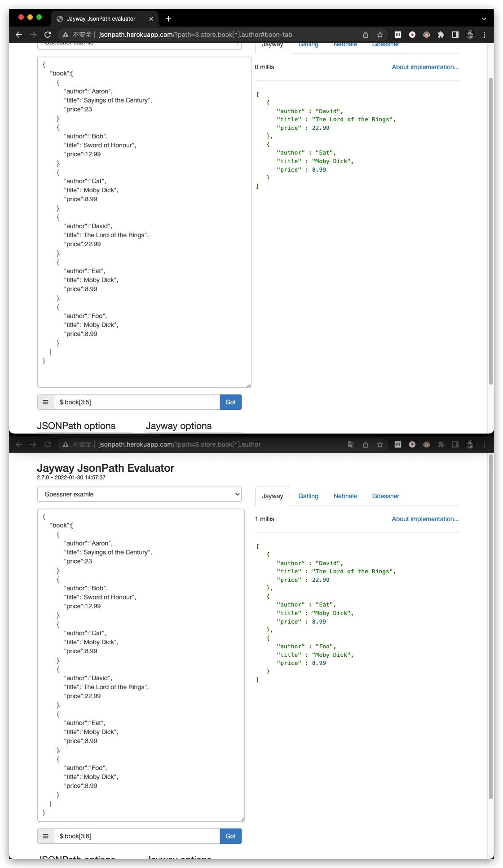Click translate icon in bottom window address bar
Viewport: 503px width, 868px height.
pos(351,444)
